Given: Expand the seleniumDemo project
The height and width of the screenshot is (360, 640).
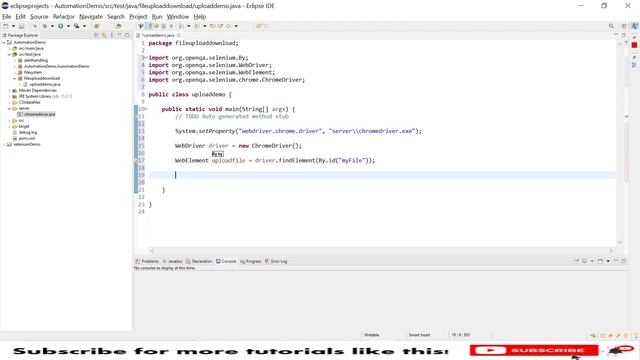Looking at the screenshot, I should tap(4, 144).
